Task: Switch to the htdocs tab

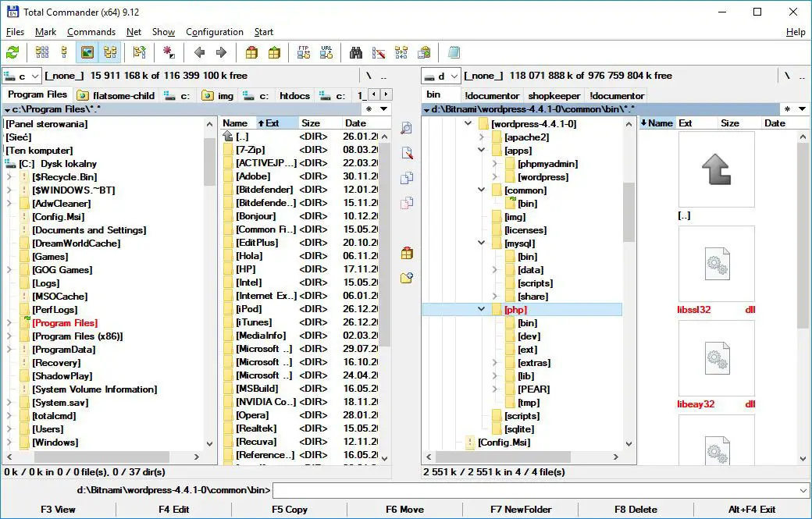Action: click(294, 96)
